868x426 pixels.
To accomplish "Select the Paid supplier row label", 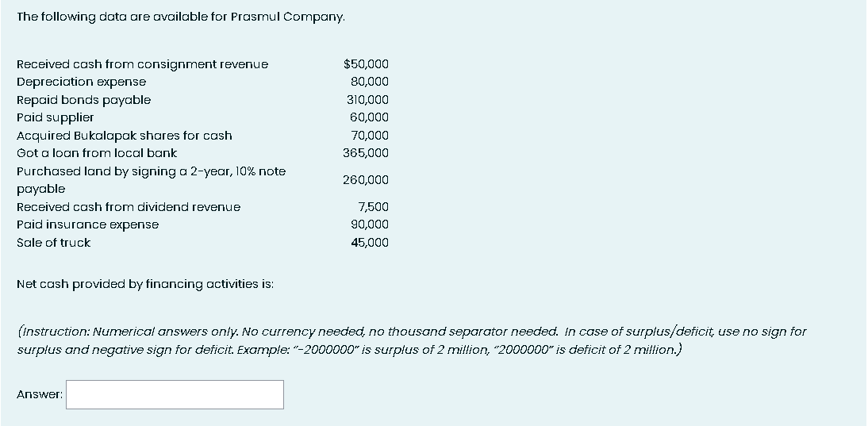I will (x=56, y=118).
